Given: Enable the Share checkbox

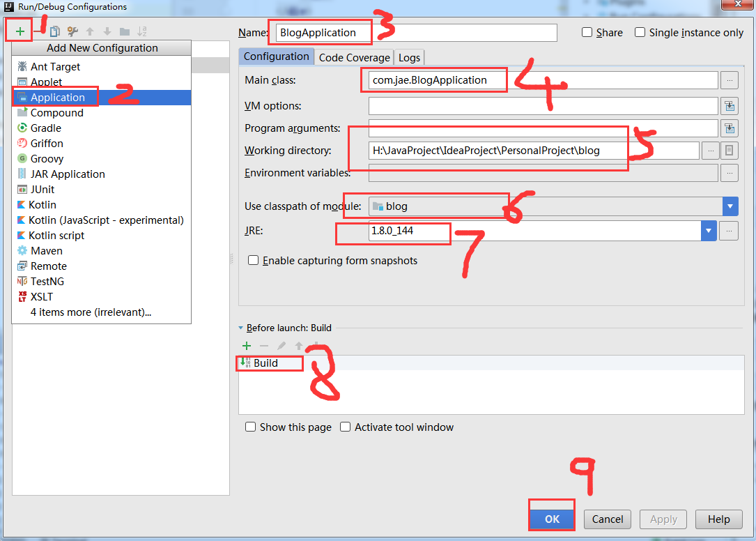Looking at the screenshot, I should click(x=587, y=32).
